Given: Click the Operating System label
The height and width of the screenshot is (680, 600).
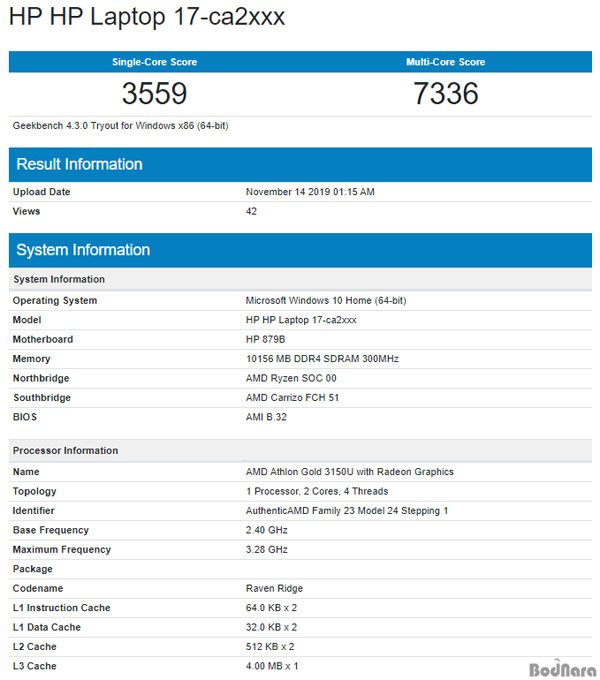Looking at the screenshot, I should pyautogui.click(x=55, y=301).
